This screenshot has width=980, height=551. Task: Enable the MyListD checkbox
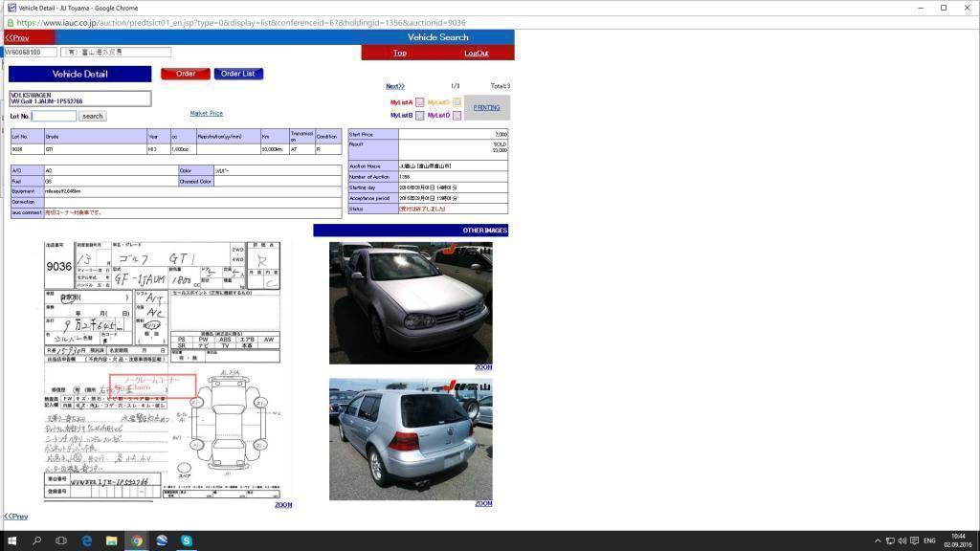(457, 116)
